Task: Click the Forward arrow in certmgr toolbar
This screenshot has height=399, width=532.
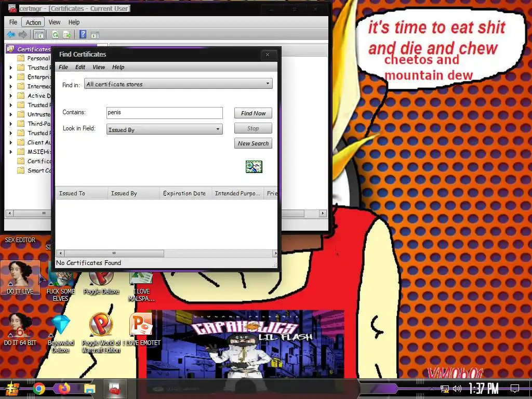Action: pyautogui.click(x=23, y=35)
